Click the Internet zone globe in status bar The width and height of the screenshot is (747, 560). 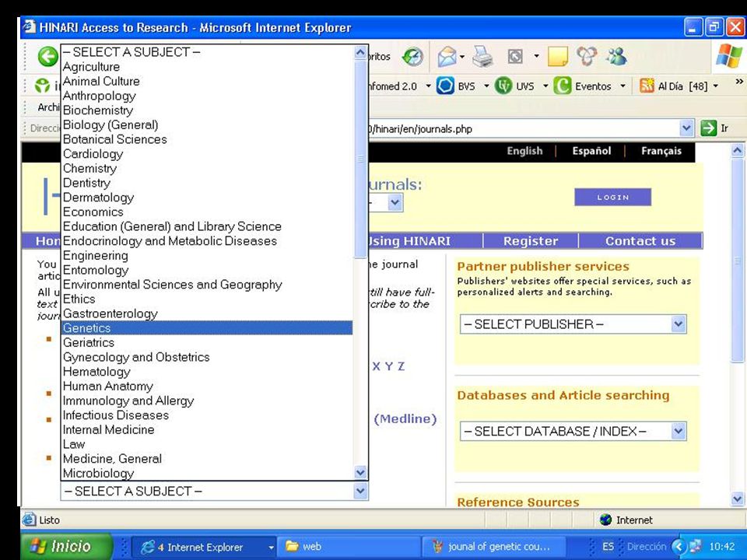coord(606,520)
